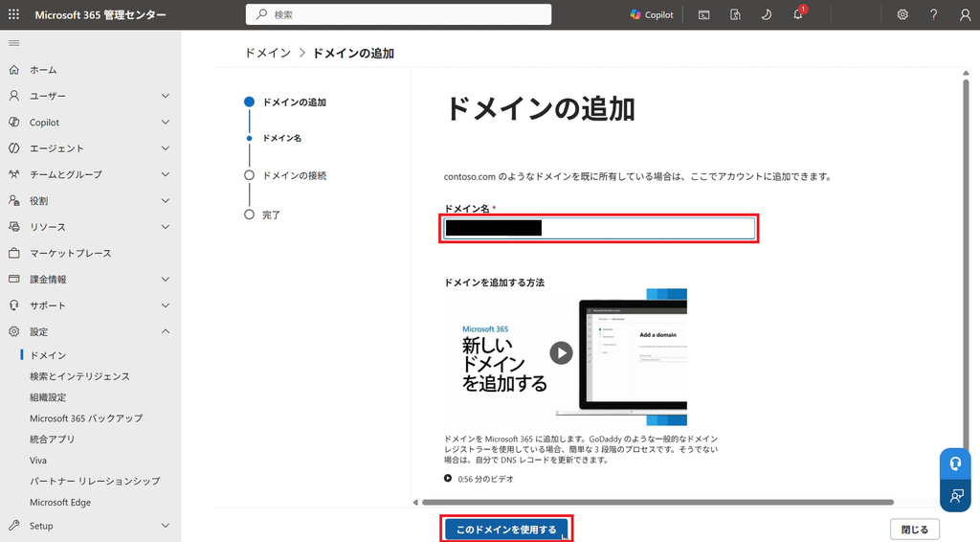Click the Copilot sidebar icon
Viewport: 980px width, 542px height.
pyautogui.click(x=13, y=122)
